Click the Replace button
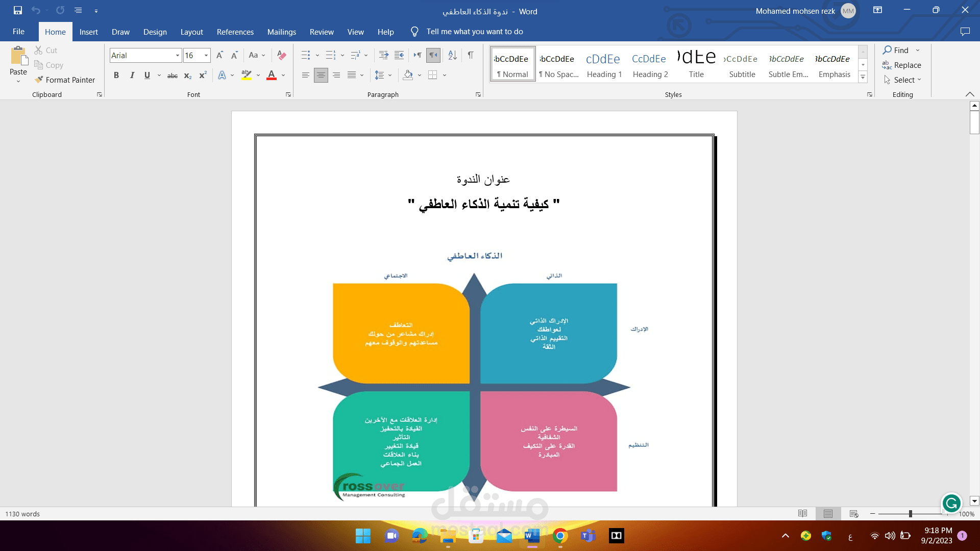Screen dimensions: 980x551 902,65
